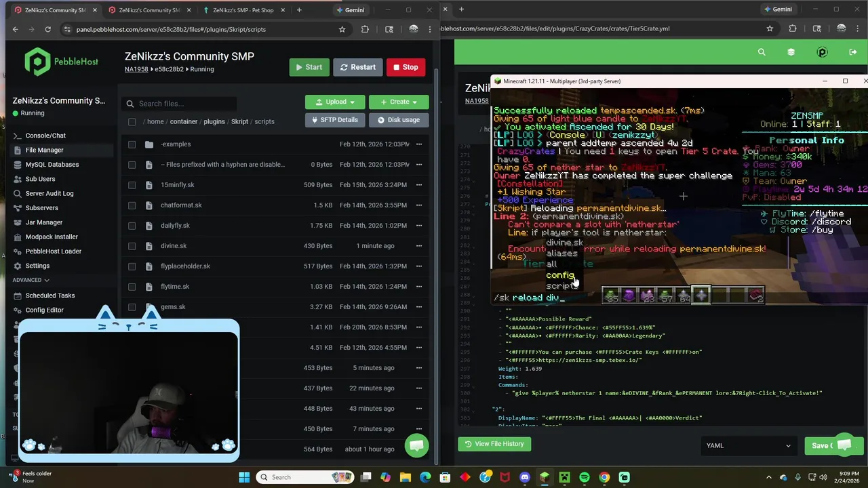Image resolution: width=868 pixels, height=488 pixels.
Task: Check the 15minfly.sk checkbox
Action: point(132,185)
